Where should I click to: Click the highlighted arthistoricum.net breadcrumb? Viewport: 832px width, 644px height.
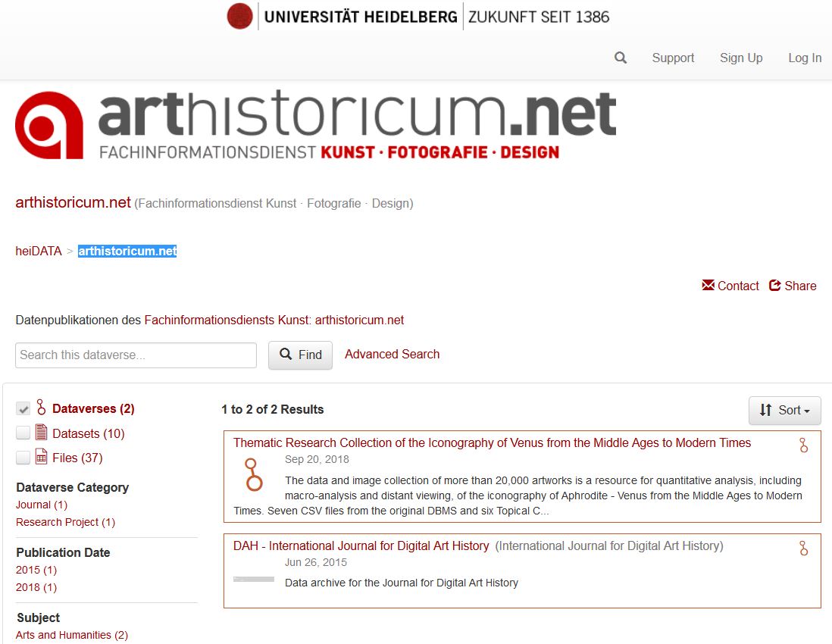click(x=127, y=251)
